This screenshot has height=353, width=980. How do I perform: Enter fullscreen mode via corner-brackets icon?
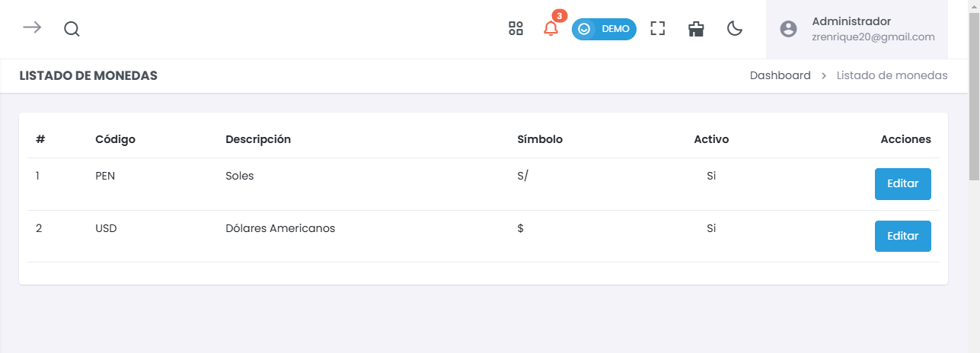click(658, 29)
